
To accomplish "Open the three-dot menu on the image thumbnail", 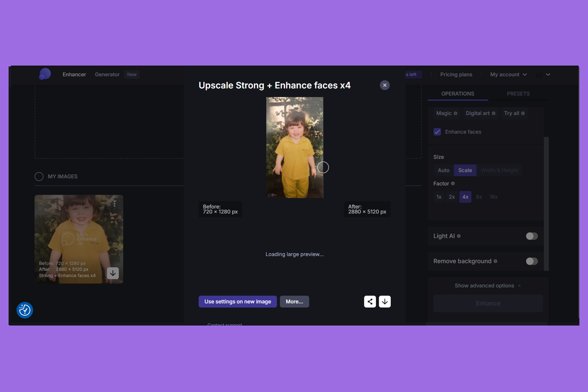I will [x=114, y=204].
